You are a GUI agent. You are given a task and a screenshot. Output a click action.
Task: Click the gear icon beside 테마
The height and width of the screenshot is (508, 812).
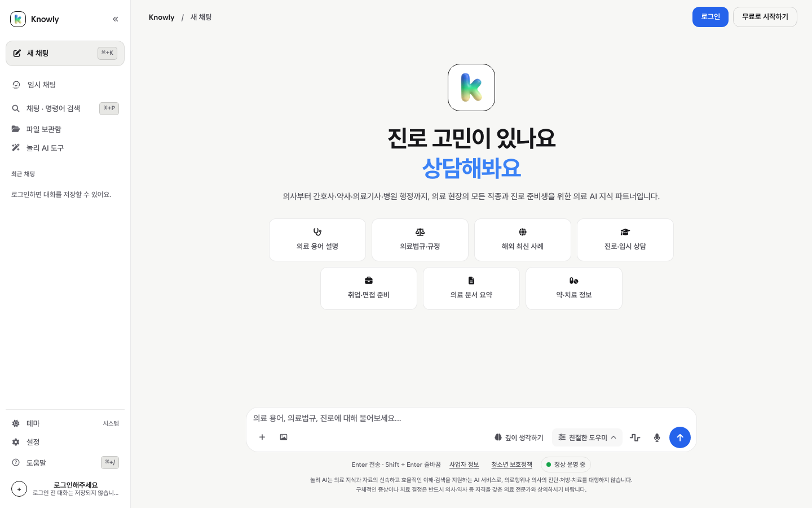coord(16,423)
